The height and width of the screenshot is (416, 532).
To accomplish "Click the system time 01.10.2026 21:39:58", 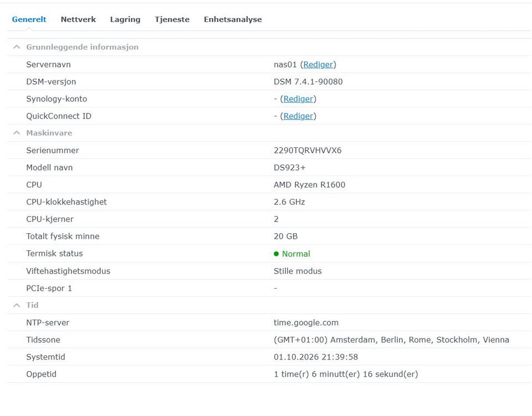I will pyautogui.click(x=316, y=357).
